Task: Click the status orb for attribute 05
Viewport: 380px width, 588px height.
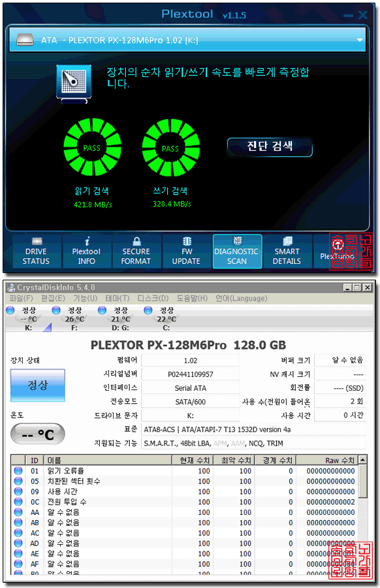Action: 18,481
